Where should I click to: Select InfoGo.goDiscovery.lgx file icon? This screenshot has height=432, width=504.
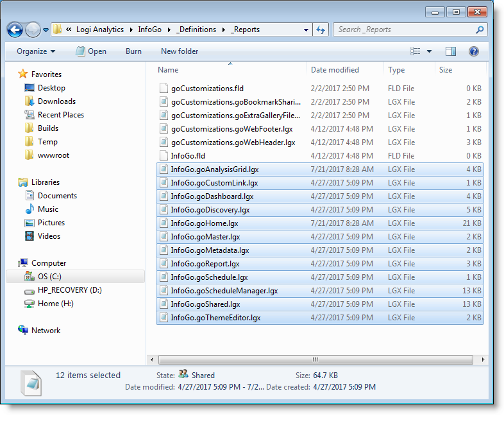164,210
